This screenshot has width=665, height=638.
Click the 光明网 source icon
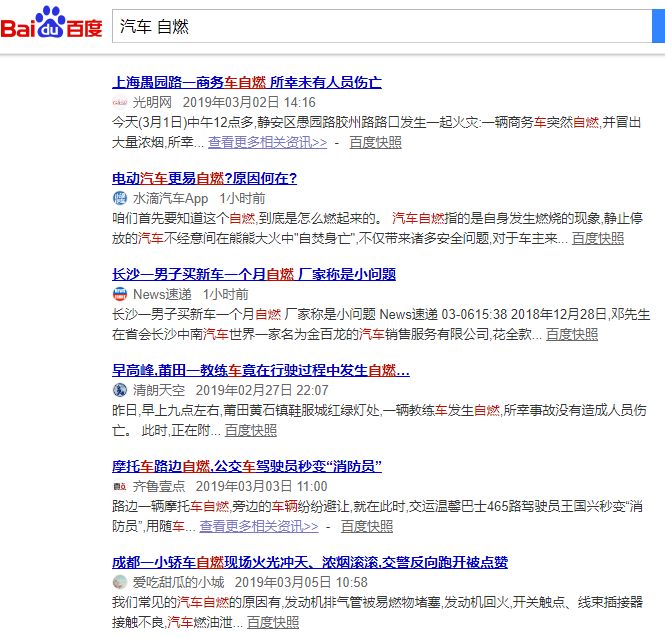(x=120, y=102)
